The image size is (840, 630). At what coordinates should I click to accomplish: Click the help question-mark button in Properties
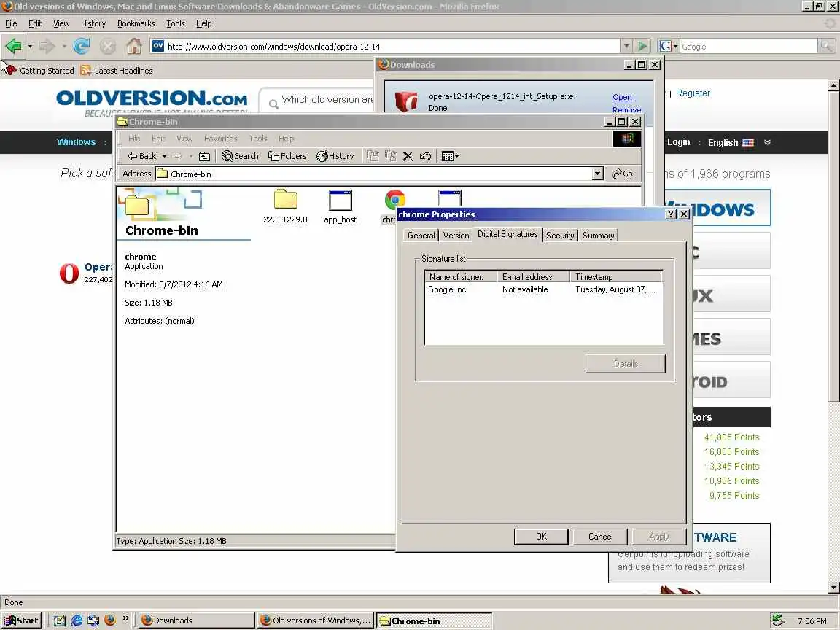670,214
